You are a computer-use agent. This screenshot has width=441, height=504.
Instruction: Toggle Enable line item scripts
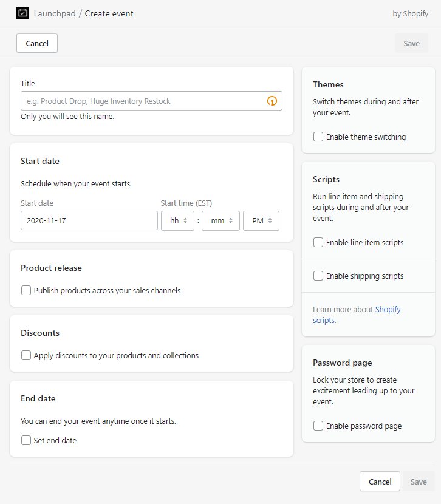(x=318, y=243)
